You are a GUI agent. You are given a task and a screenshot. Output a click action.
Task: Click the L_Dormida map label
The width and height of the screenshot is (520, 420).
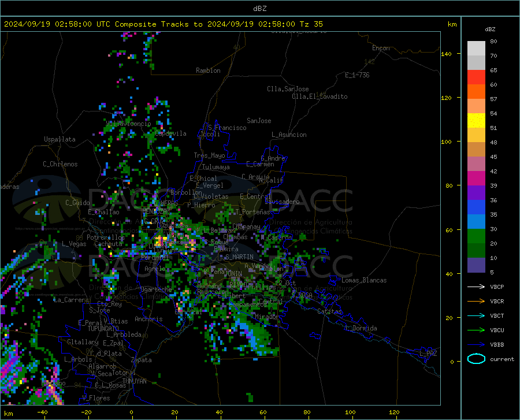coord(361,328)
